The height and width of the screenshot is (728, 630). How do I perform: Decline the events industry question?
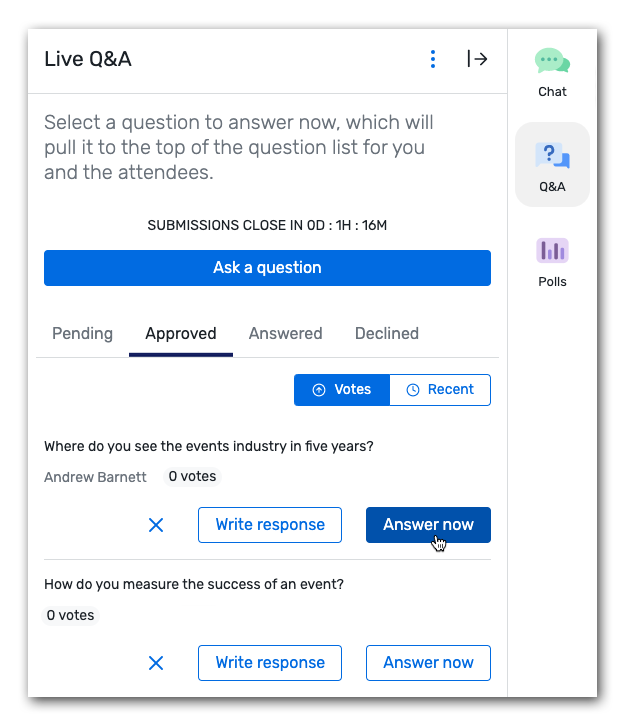[x=156, y=525]
